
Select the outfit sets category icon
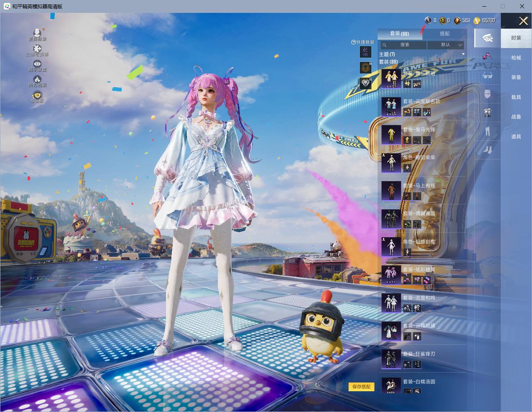click(488, 38)
